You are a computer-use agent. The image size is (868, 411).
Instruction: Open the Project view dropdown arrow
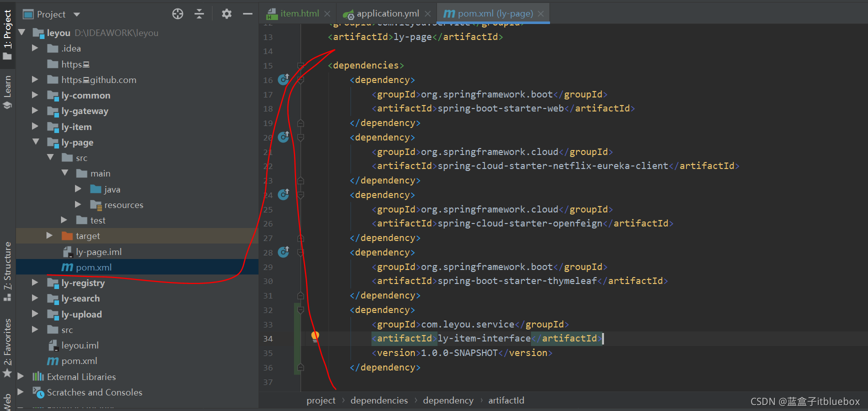point(76,14)
